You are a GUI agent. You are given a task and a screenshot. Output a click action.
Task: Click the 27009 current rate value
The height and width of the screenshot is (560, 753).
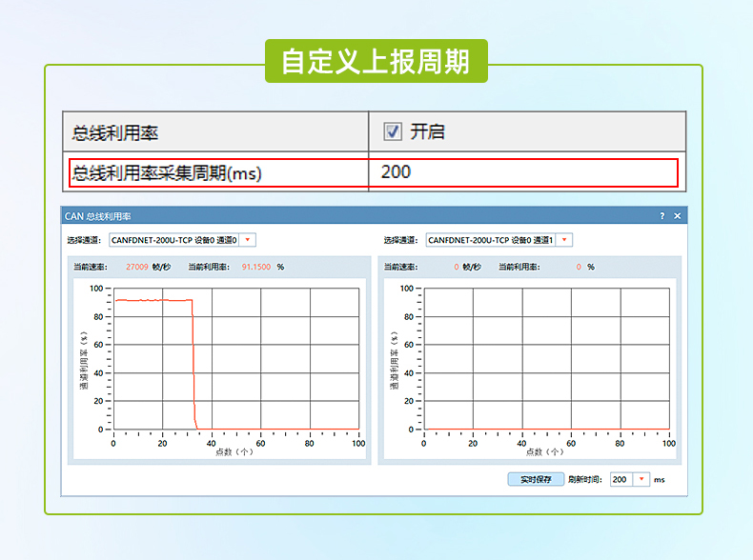pos(136,267)
